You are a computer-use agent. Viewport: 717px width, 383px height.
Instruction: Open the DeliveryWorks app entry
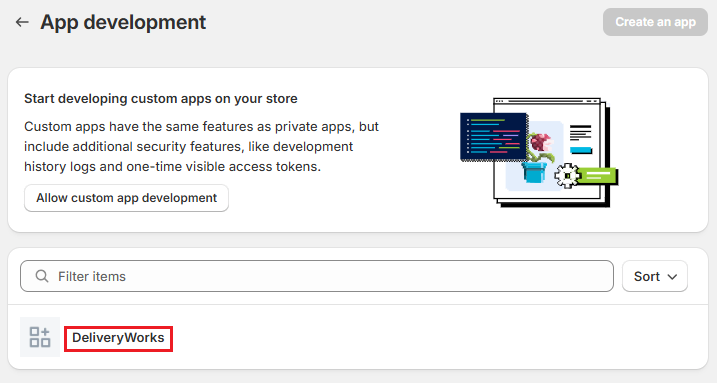click(118, 338)
